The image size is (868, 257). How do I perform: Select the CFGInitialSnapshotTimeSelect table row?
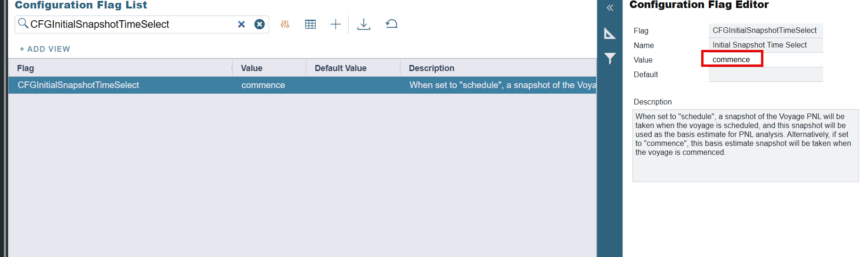pyautogui.click(x=78, y=85)
